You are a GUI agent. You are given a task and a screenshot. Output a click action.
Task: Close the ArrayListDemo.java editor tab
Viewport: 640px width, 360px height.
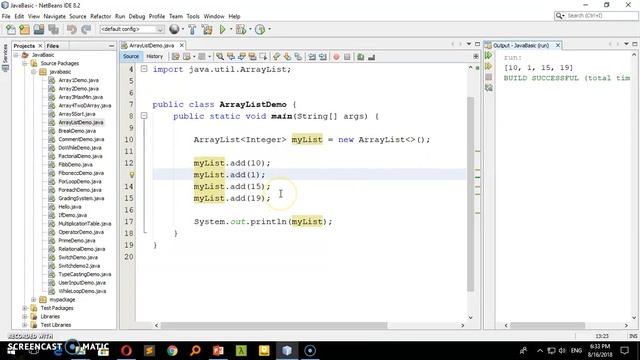click(x=182, y=45)
